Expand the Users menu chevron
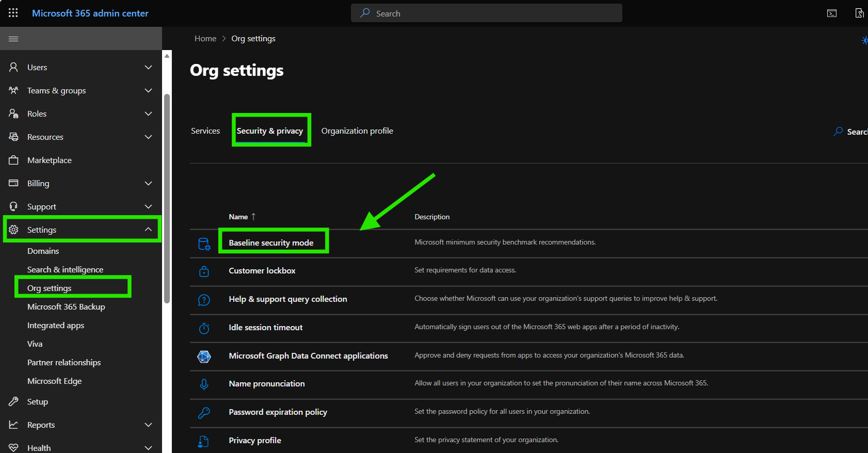Screen dimensions: 868x453 point(149,67)
